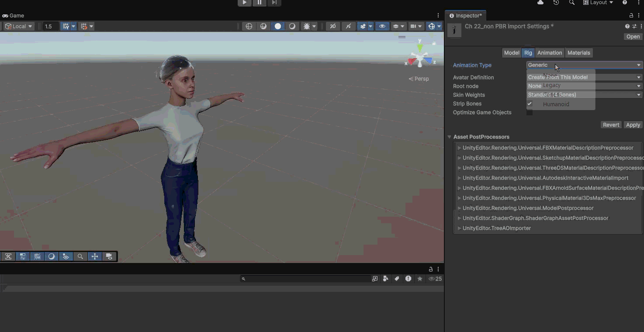644x332 pixels.
Task: Open the Inspector help icon
Action: point(627,26)
